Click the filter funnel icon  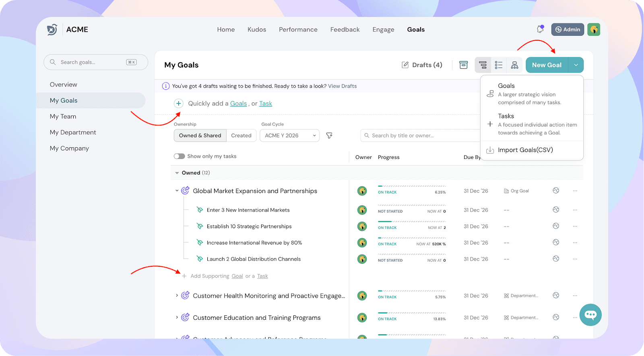click(329, 136)
